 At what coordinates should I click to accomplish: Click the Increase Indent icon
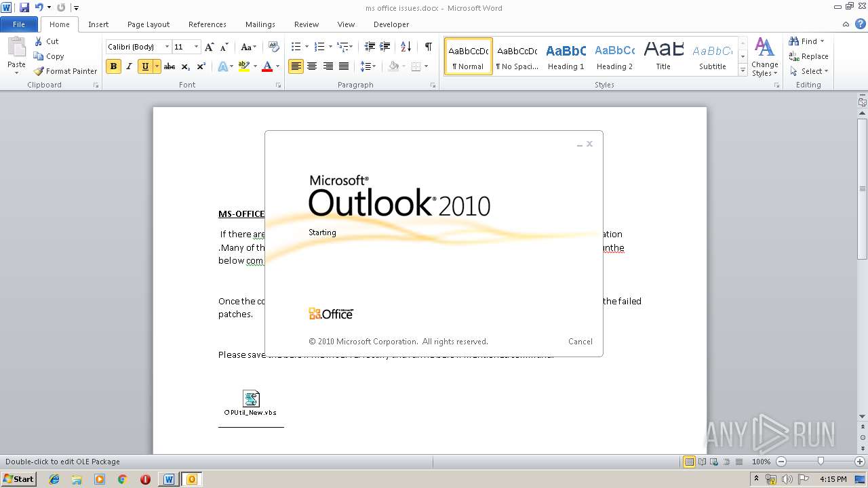click(385, 47)
